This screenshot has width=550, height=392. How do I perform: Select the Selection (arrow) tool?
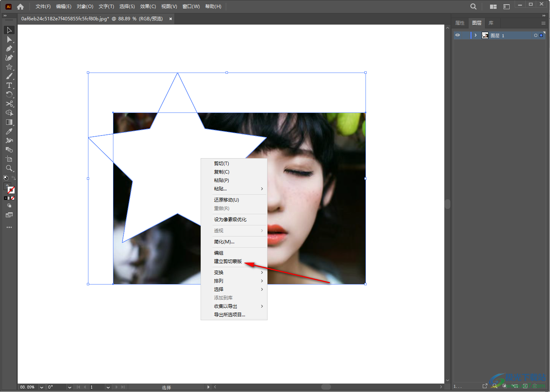click(9, 30)
